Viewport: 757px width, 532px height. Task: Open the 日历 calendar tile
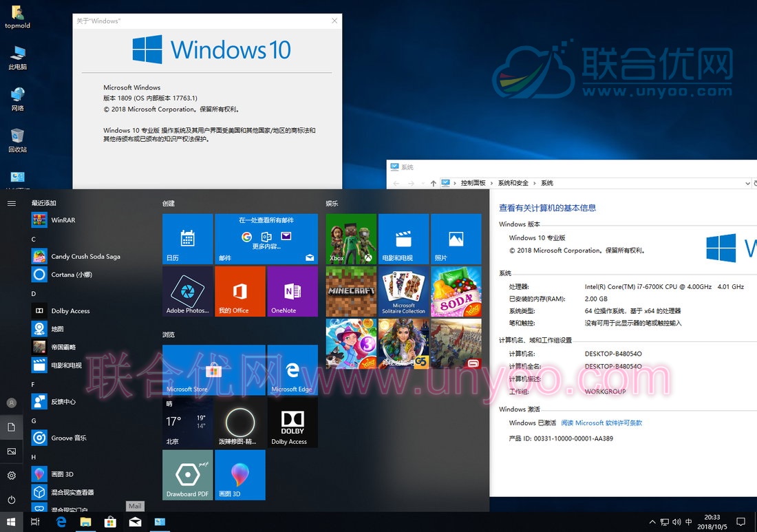[x=187, y=239]
